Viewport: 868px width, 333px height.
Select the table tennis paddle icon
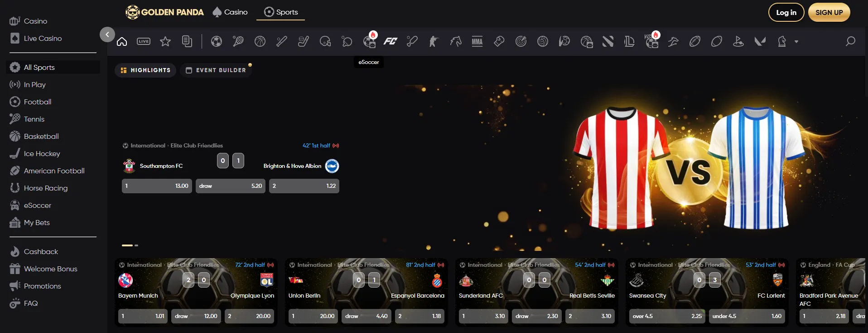coord(347,42)
